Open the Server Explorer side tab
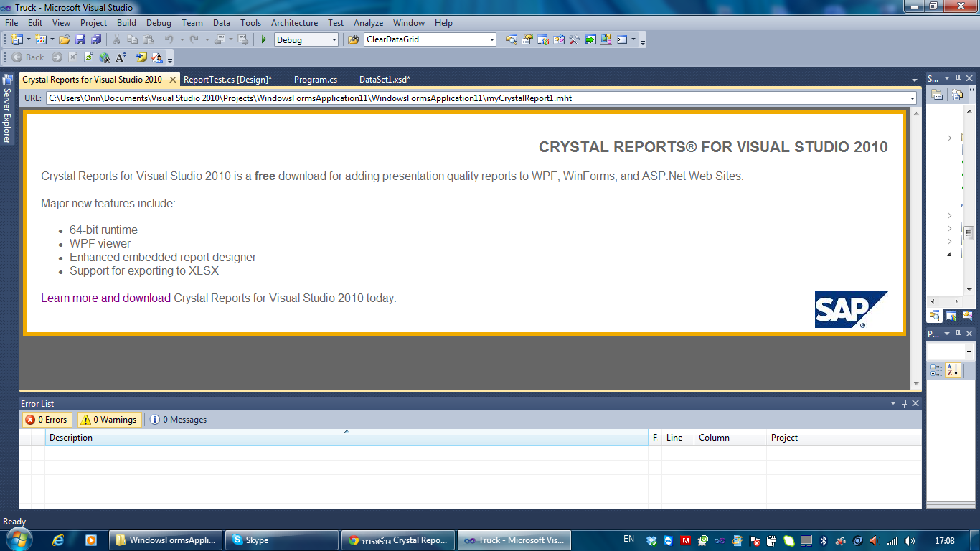 click(7, 109)
